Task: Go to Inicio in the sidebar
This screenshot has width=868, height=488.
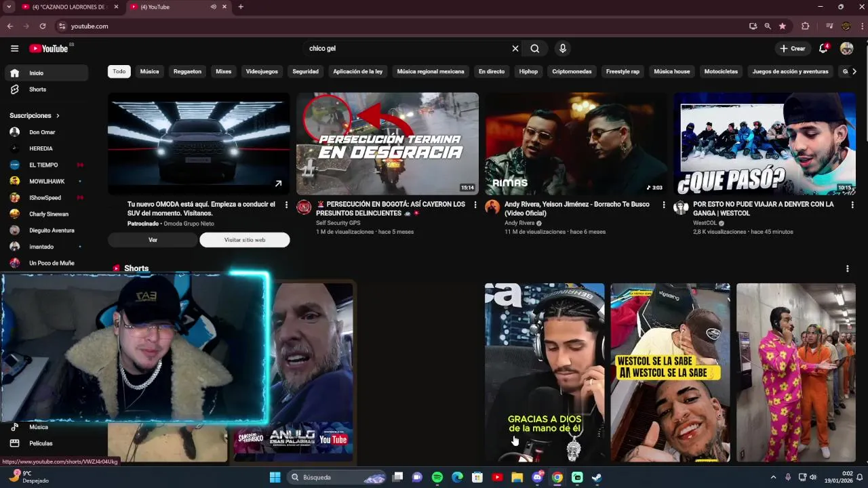Action: (x=45, y=73)
